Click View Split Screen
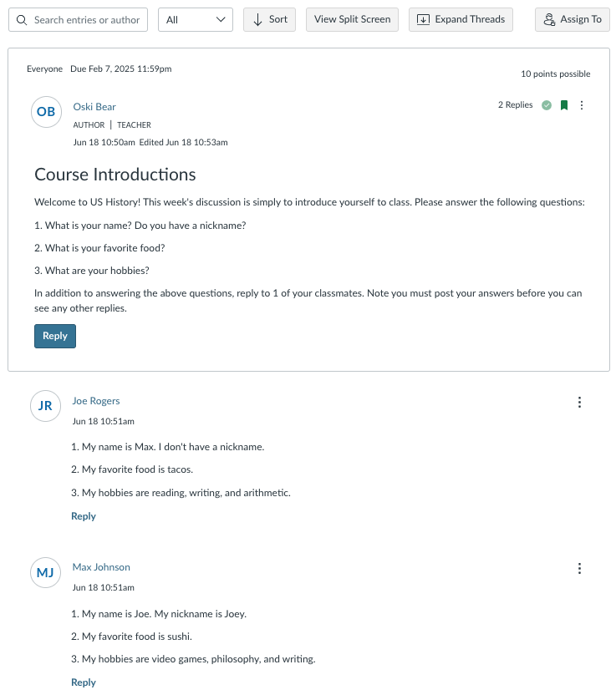This screenshot has width=616, height=700. point(352,19)
